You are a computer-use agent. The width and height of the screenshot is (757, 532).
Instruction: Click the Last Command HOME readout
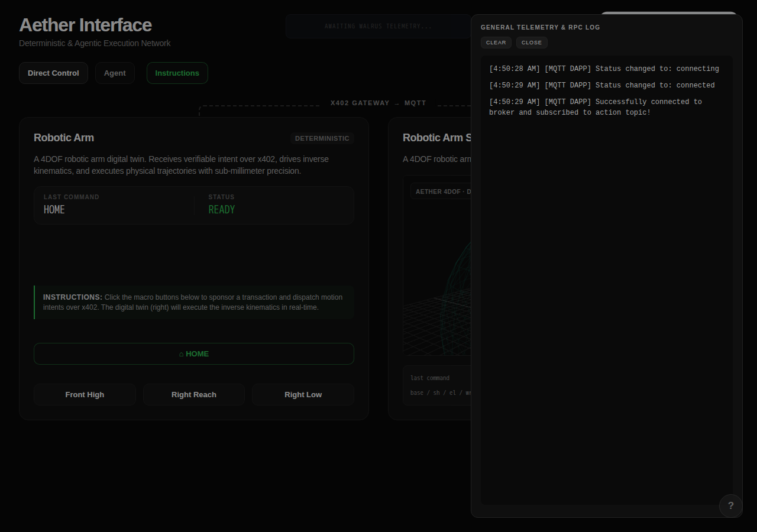[x=54, y=210]
